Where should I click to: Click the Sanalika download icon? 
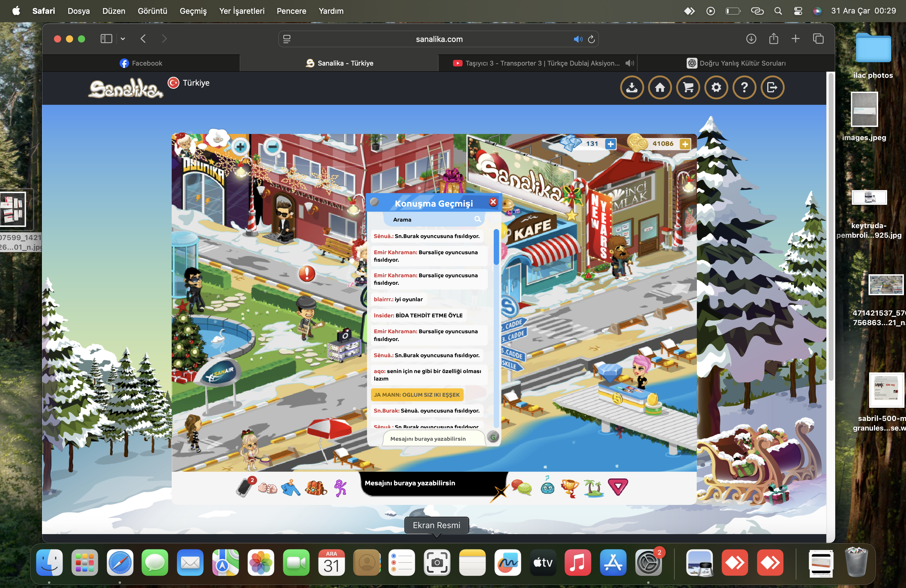(632, 87)
